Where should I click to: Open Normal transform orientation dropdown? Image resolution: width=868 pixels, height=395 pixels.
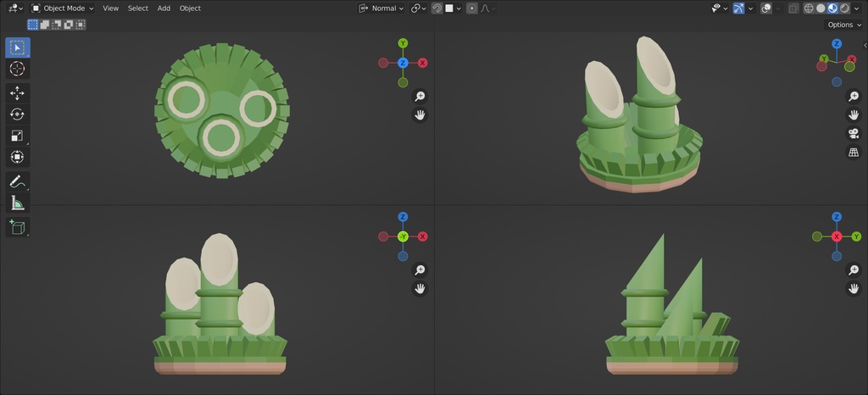(x=381, y=8)
